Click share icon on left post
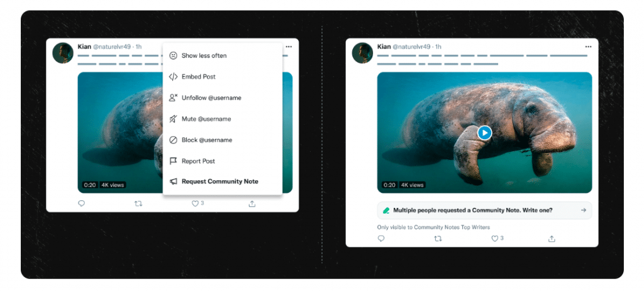 (252, 203)
